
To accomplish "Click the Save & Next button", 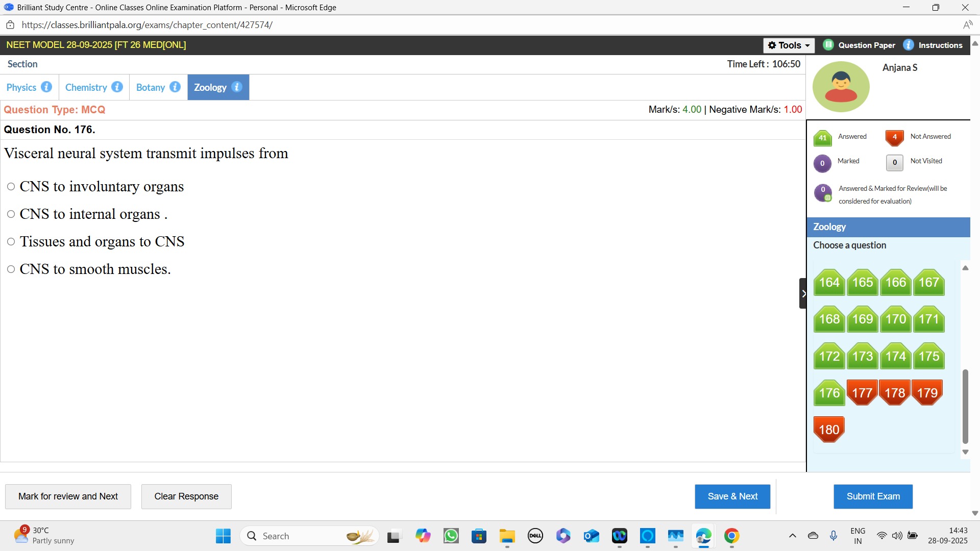I will 732,496.
